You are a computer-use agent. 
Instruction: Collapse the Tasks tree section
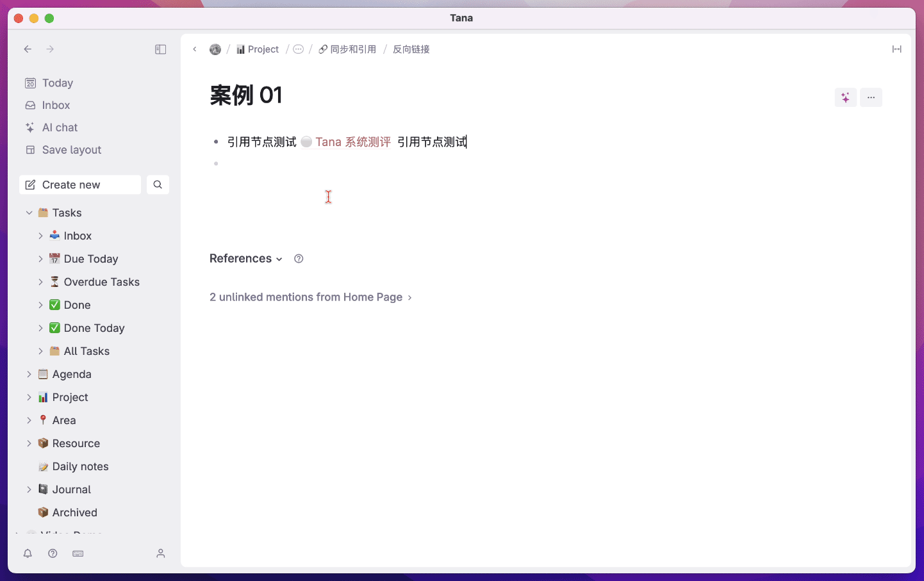click(x=29, y=213)
